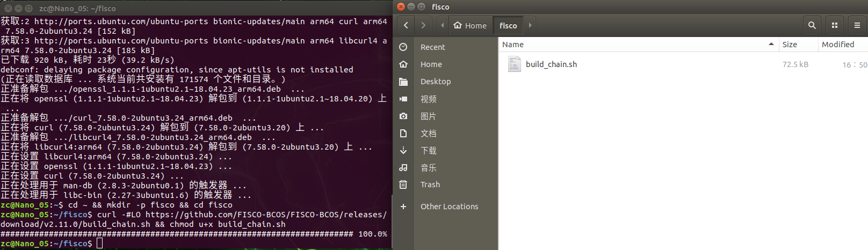Click the Desktop folder icon
The width and height of the screenshot is (868, 250).
pos(403,82)
